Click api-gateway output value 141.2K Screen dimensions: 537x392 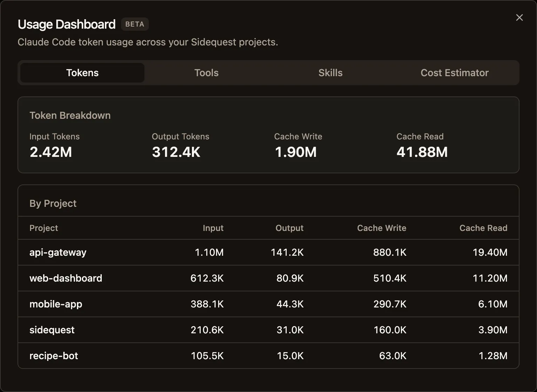pos(287,252)
